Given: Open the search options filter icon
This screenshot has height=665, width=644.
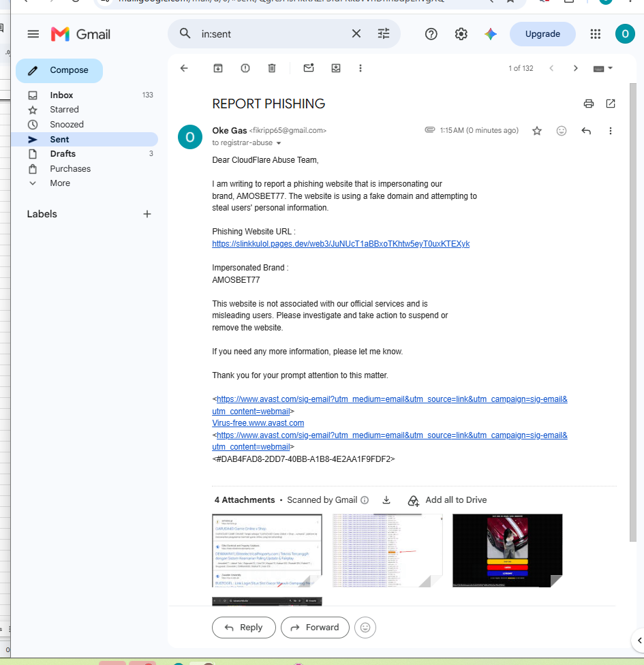Looking at the screenshot, I should pos(384,33).
